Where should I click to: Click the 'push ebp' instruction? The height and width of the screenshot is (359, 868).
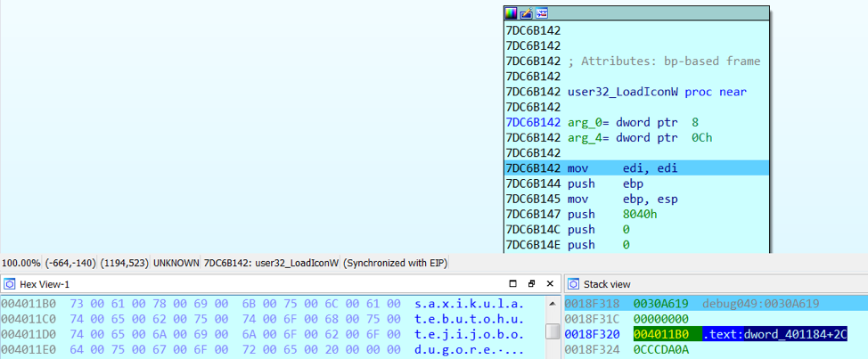(x=606, y=184)
